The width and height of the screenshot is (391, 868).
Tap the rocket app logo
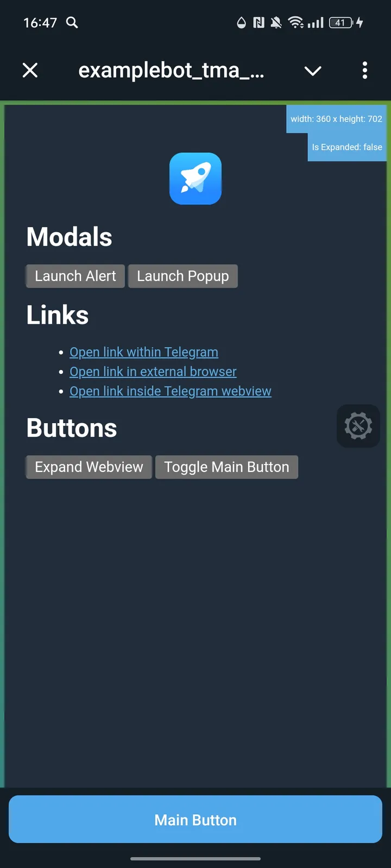click(195, 178)
